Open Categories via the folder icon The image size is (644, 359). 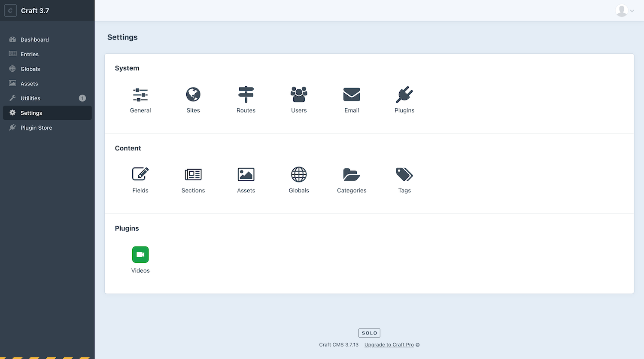click(352, 174)
